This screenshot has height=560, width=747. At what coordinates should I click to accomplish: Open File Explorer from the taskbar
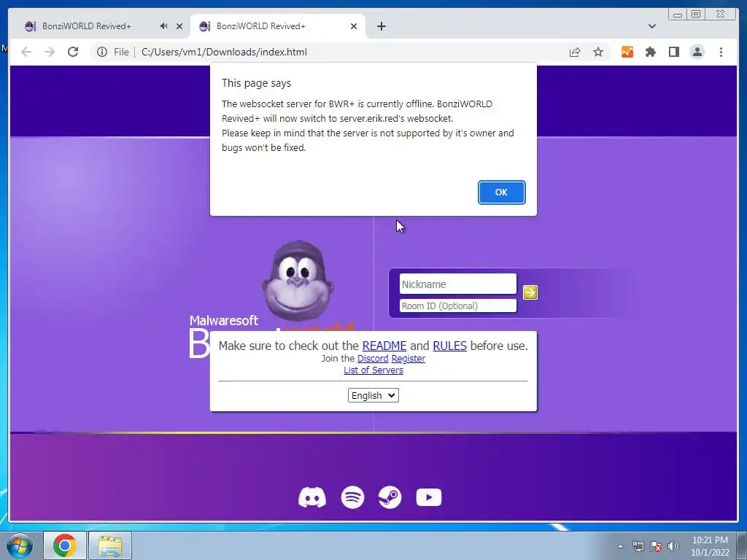[x=110, y=545]
